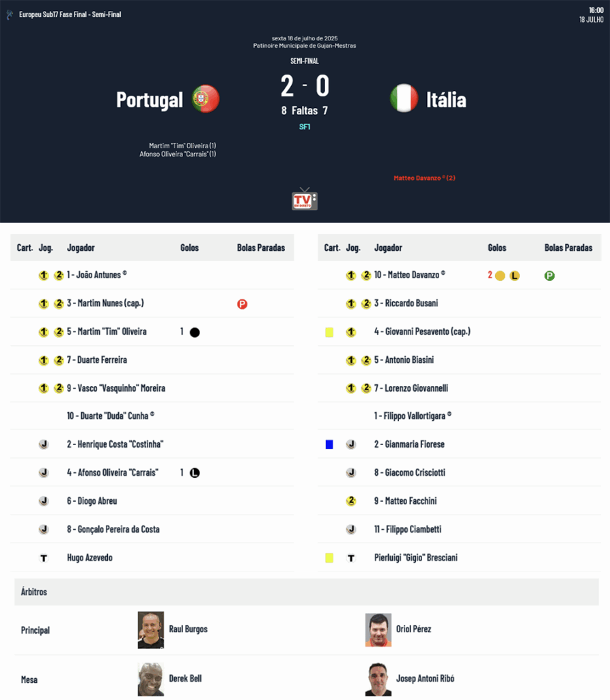Click the green penalty icon for Matteo Davanzo
The height and width of the screenshot is (700, 610).
[x=549, y=276]
